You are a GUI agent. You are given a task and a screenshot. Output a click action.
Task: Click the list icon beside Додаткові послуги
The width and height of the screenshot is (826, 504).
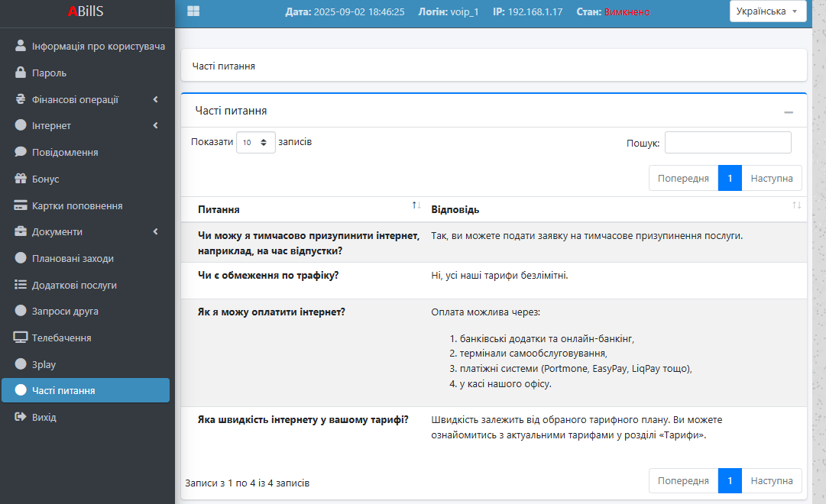(21, 284)
